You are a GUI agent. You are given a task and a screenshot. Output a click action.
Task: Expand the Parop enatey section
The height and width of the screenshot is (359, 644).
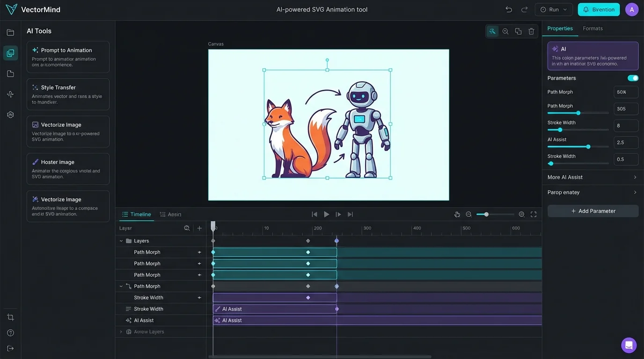click(593, 192)
